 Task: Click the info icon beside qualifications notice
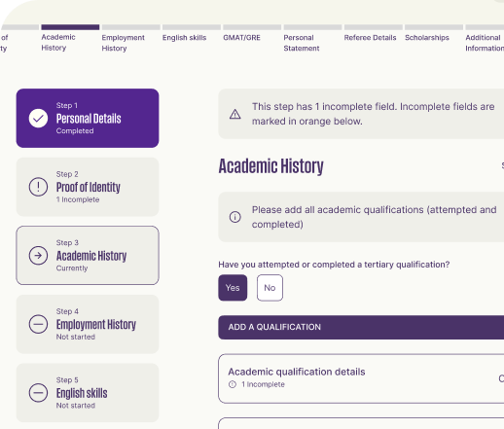(235, 217)
